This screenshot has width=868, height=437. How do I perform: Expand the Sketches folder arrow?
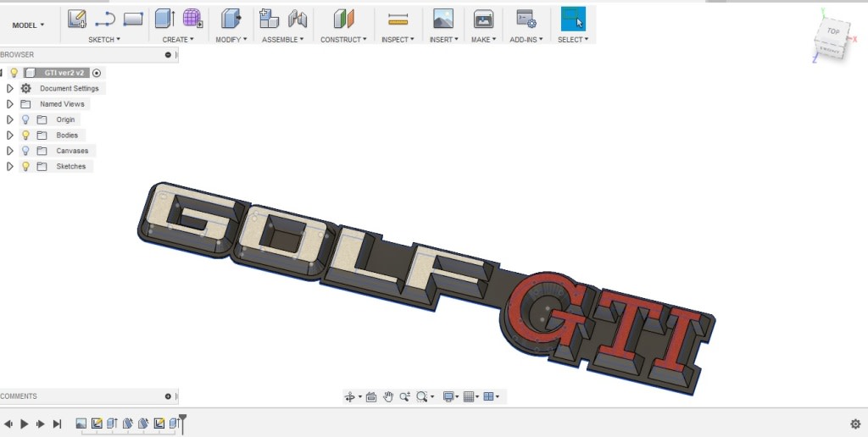click(9, 166)
